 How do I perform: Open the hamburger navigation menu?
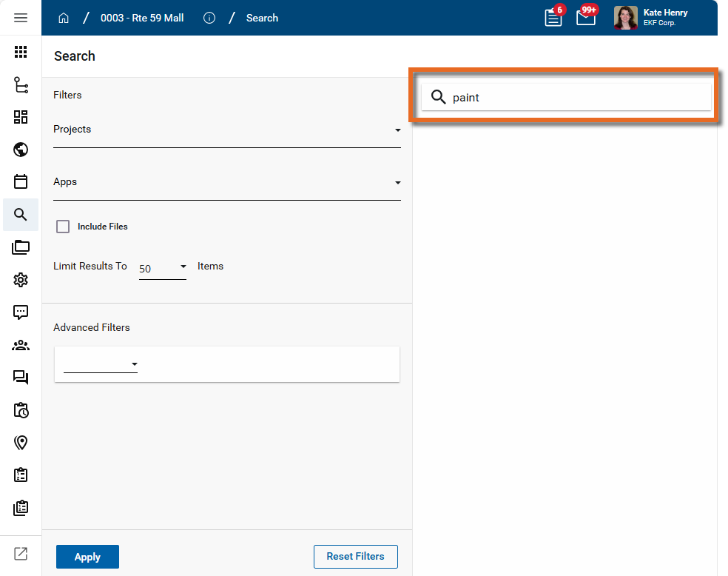click(x=21, y=18)
